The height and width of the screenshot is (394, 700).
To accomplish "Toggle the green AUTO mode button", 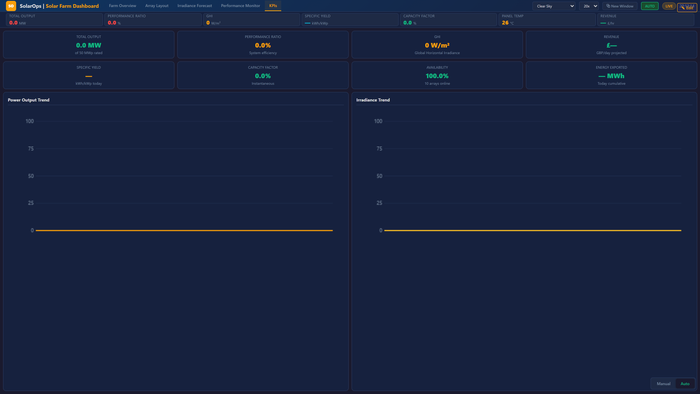I will pos(650,6).
